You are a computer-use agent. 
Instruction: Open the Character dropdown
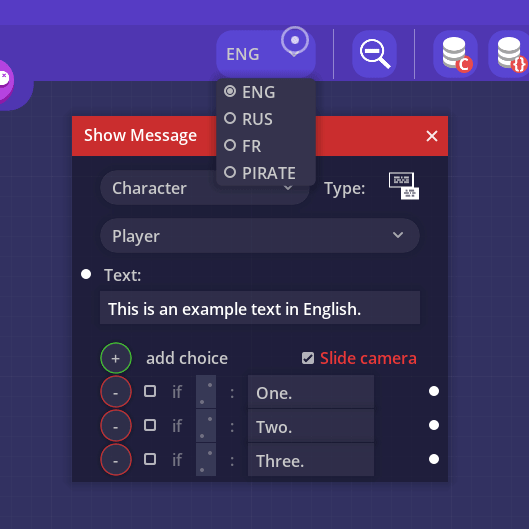(x=204, y=188)
